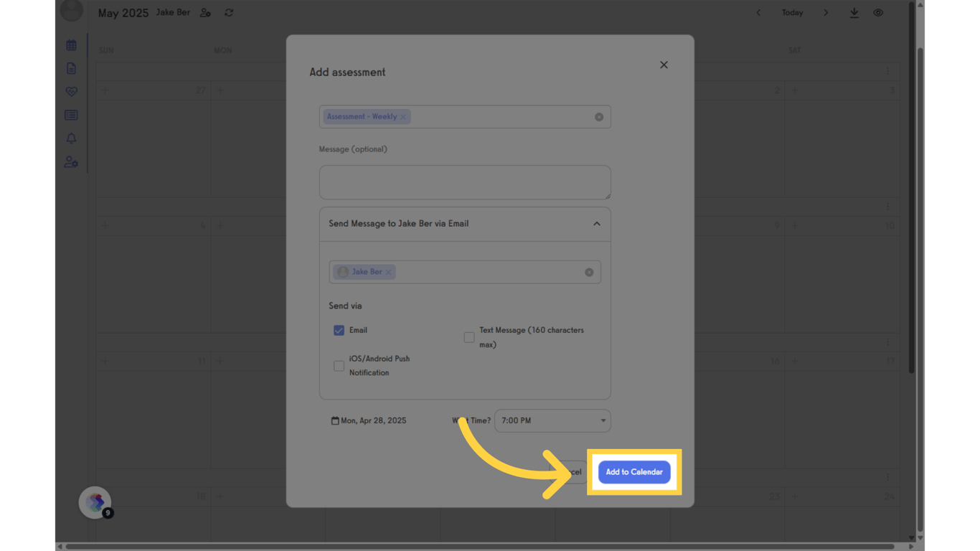980x551 pixels.
Task: Open notifications bell in the sidebar
Action: [71, 138]
